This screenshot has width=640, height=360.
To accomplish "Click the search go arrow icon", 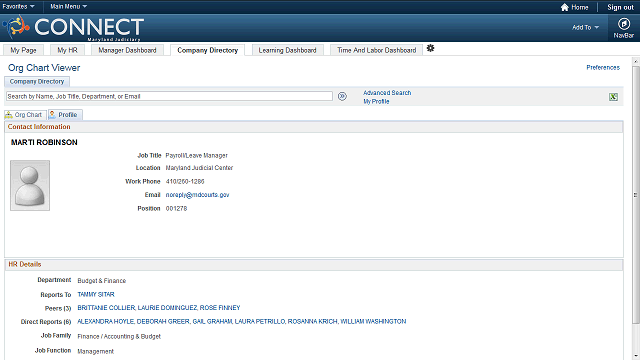I will [x=342, y=96].
